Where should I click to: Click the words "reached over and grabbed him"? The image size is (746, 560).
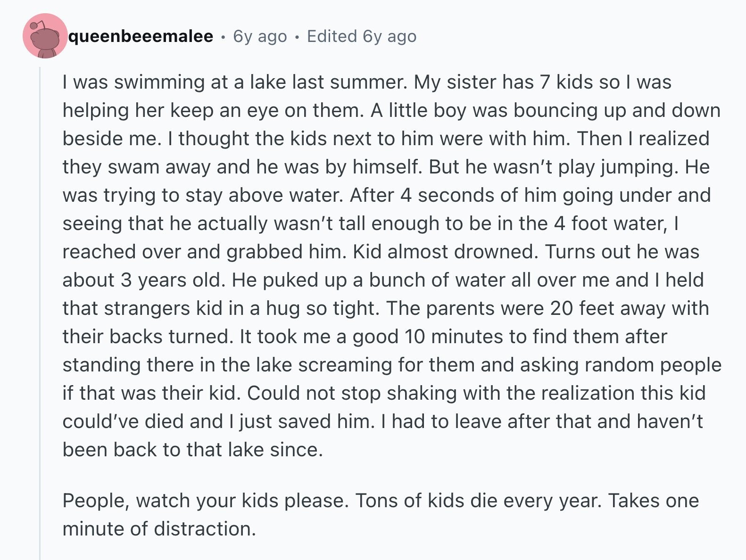[205, 252]
